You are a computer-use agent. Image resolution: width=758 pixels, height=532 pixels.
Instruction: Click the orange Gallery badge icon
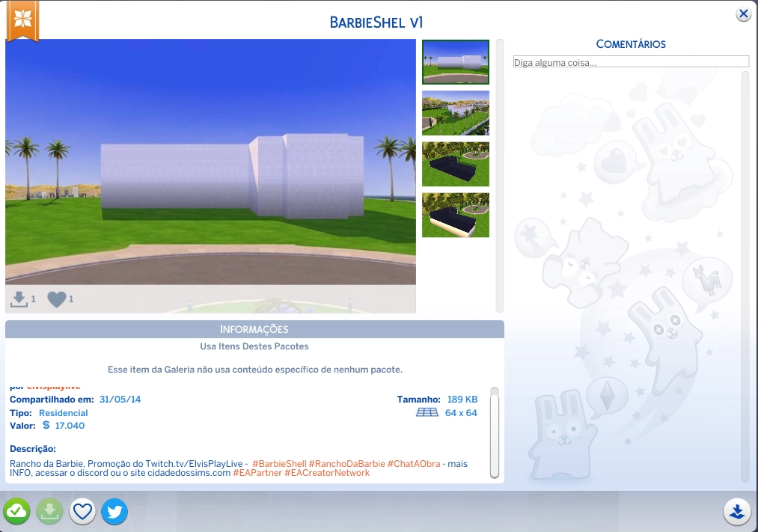click(x=22, y=21)
